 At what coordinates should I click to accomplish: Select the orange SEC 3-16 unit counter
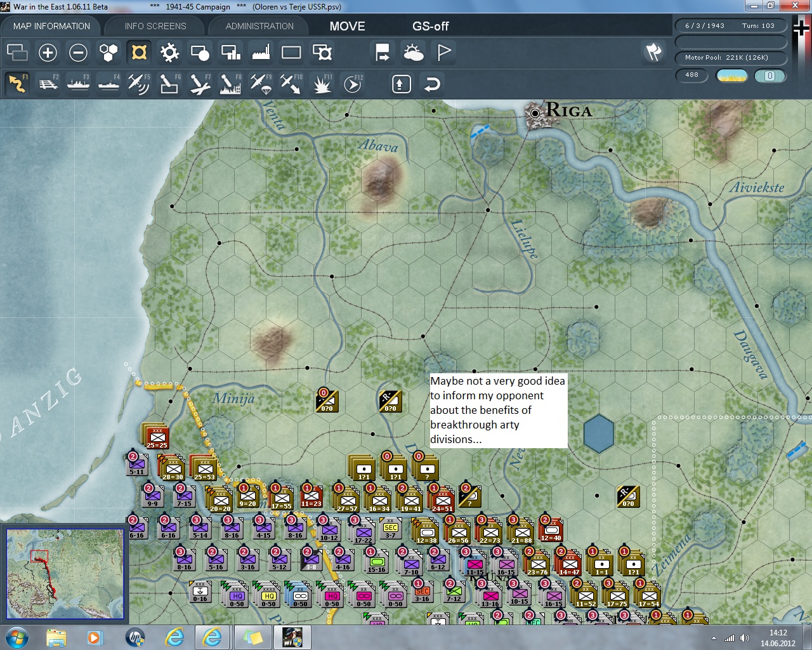point(422,593)
